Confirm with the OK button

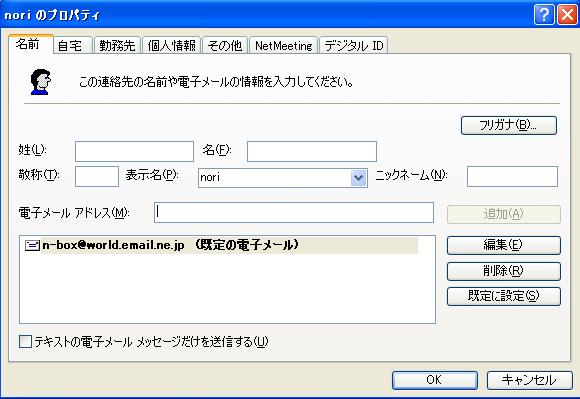coord(435,380)
